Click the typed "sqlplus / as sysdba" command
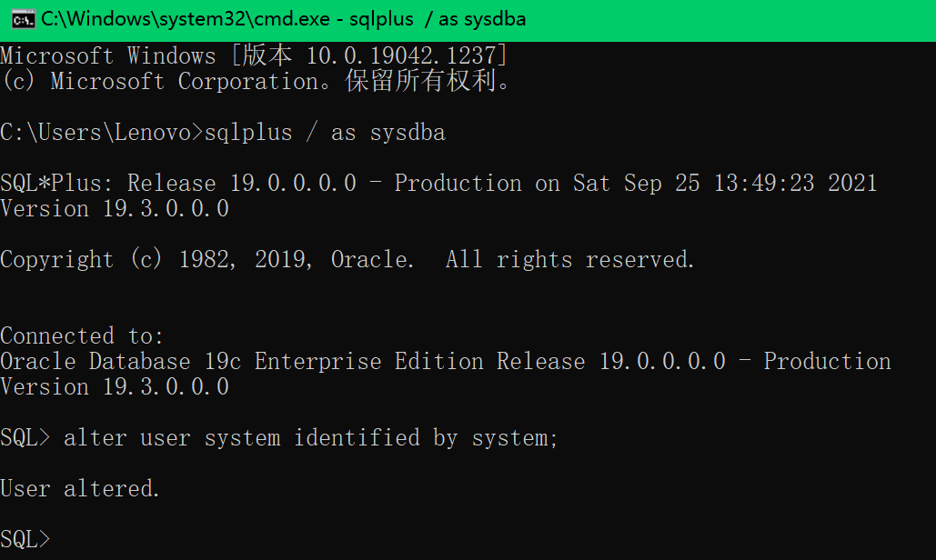Screen dimensions: 936x560 point(325,133)
